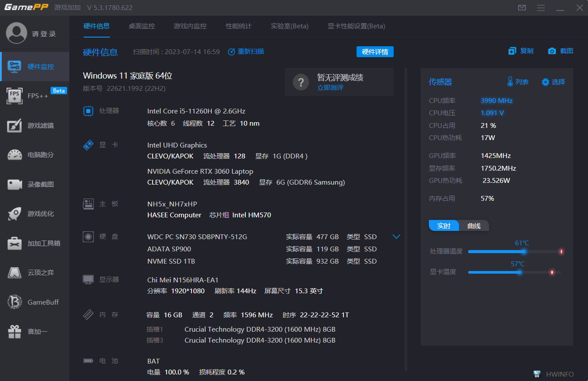
Task: Click the 主板 motherboard icon
Action: pyautogui.click(x=88, y=204)
